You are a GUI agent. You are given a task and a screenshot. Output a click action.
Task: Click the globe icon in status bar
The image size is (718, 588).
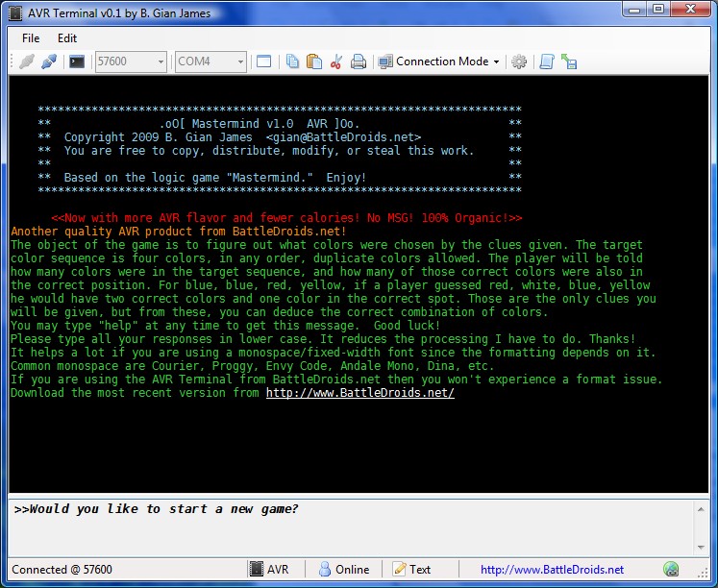671,569
